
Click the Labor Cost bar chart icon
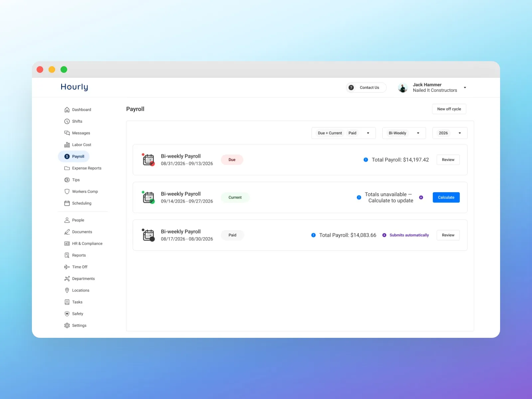(67, 145)
